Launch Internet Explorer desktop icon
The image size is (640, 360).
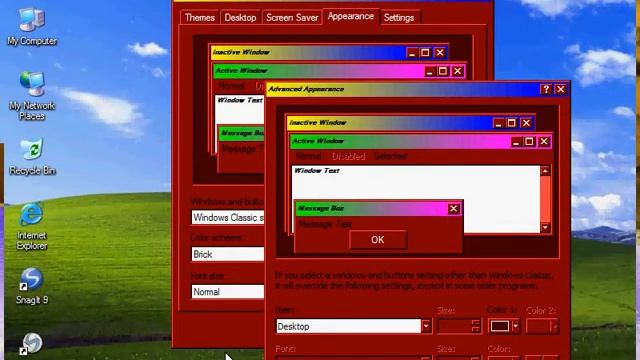tap(32, 227)
